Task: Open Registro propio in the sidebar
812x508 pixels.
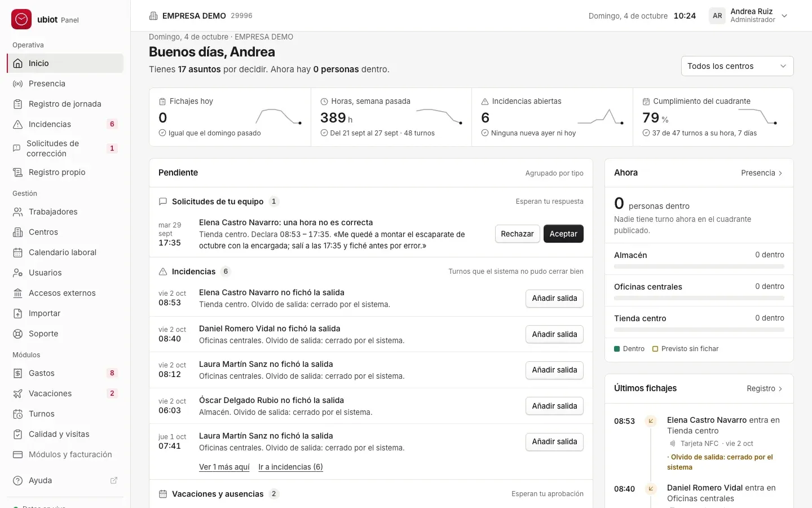Action: pos(65,172)
